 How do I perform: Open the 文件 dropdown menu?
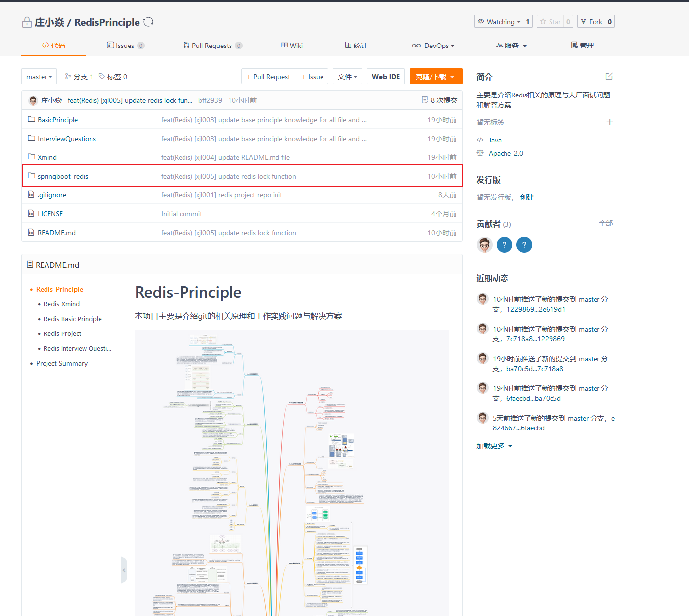(348, 77)
